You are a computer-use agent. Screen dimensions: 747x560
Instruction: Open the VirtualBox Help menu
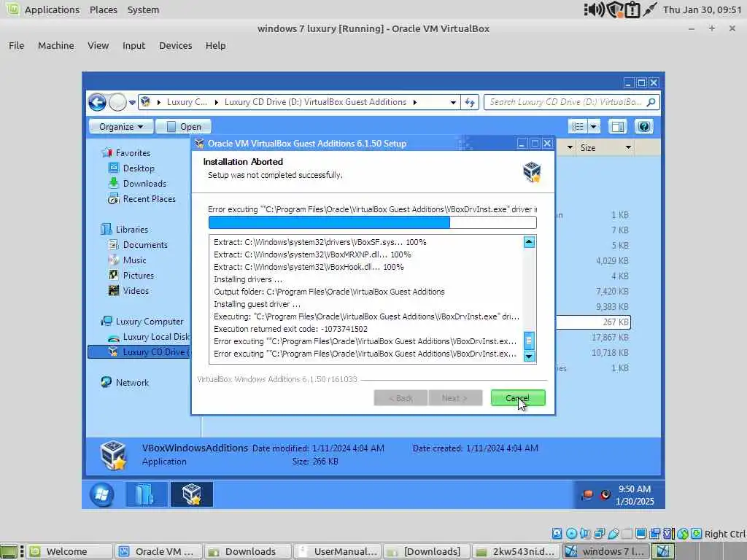pos(215,46)
